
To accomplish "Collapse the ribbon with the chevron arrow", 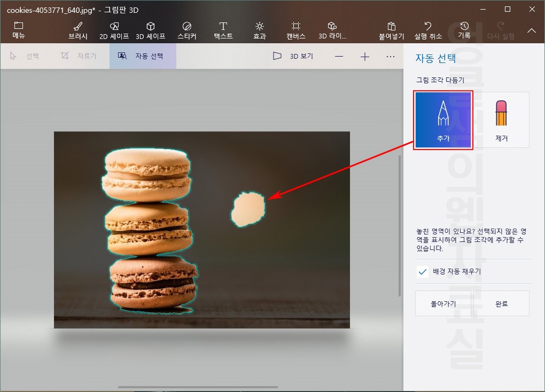I will (531, 30).
